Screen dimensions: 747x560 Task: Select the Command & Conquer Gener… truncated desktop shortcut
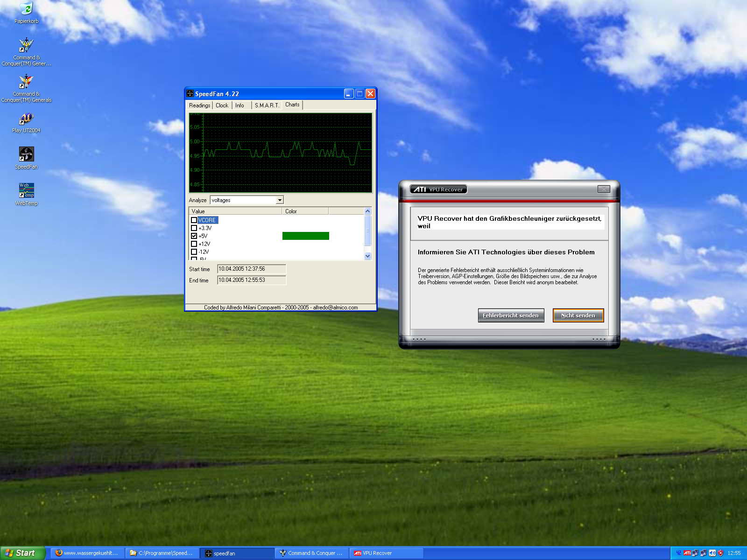26,51
